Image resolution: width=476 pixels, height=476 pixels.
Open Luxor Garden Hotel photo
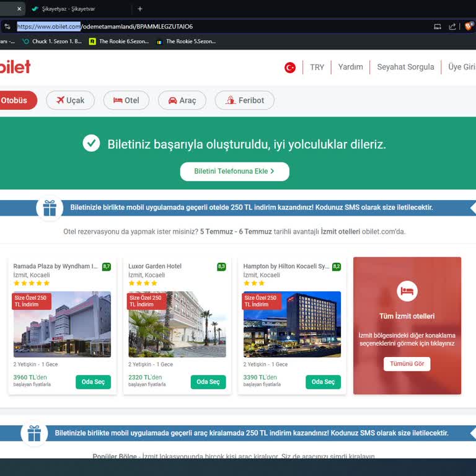[177, 324]
